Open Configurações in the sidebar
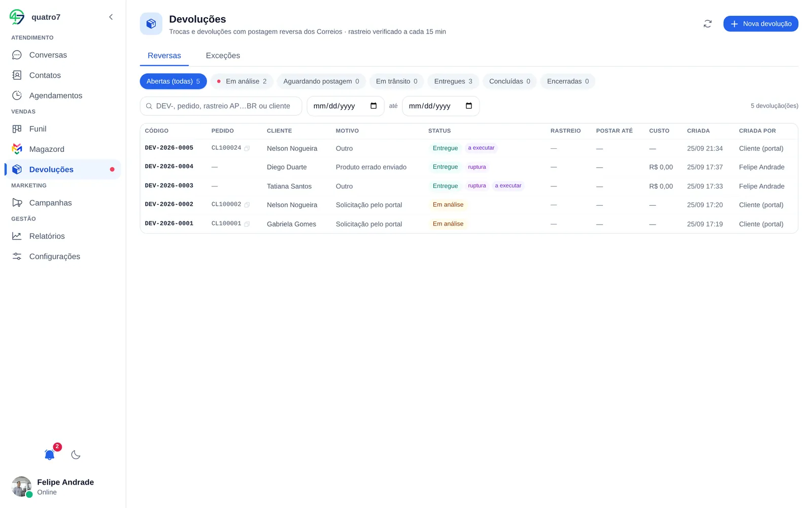 62,257
